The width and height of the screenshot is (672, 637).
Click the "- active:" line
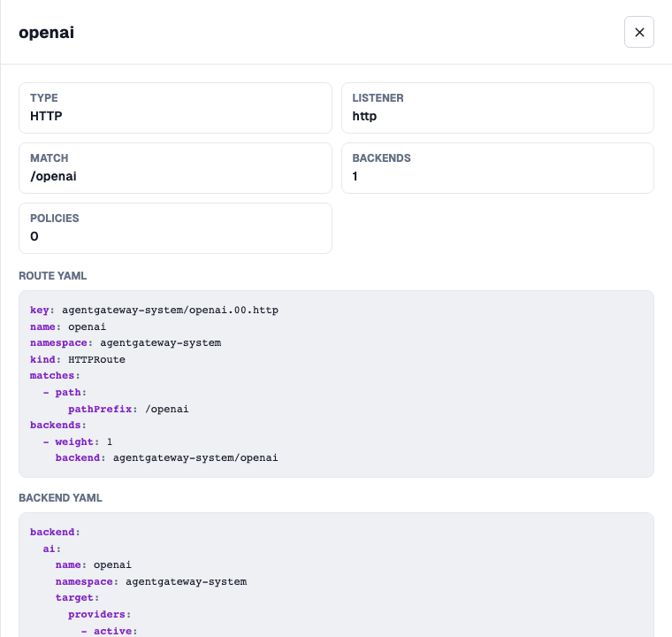coord(110,631)
